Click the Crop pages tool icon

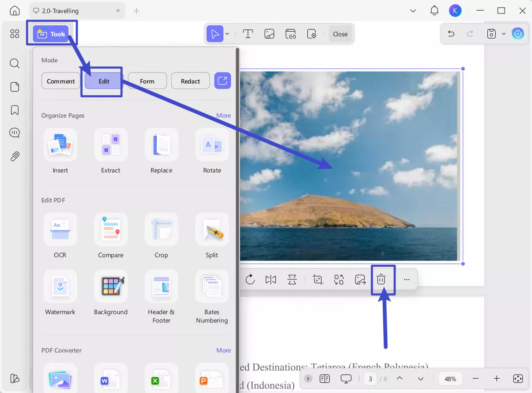[x=161, y=230]
